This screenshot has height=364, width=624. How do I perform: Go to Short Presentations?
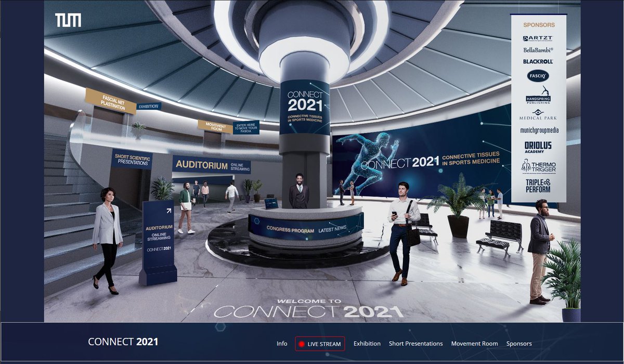[416, 343]
